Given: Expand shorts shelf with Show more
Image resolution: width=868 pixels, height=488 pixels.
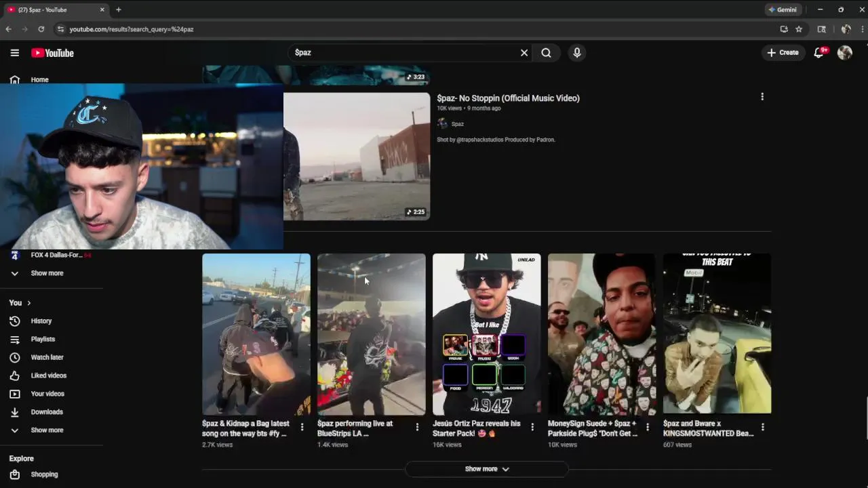Looking at the screenshot, I should (x=487, y=469).
